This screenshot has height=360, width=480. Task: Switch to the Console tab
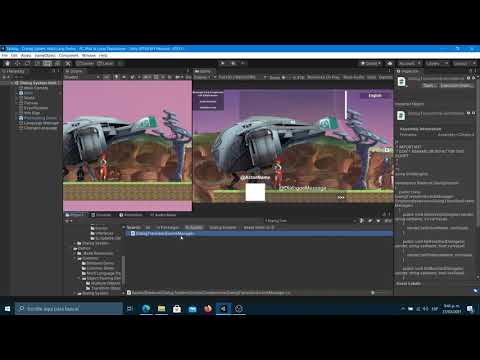(x=102, y=215)
